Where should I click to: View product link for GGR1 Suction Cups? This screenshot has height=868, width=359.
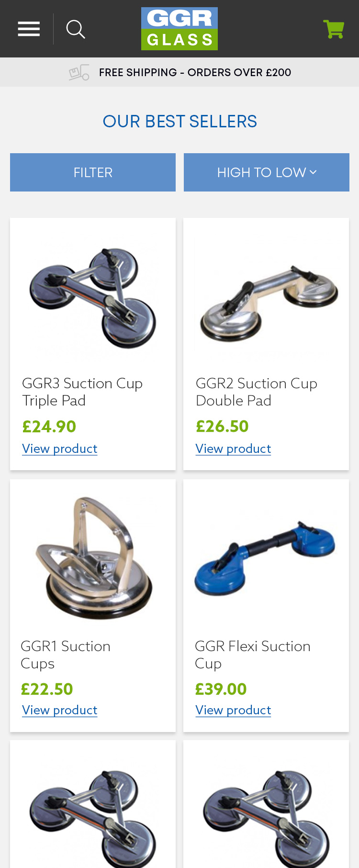tap(60, 710)
